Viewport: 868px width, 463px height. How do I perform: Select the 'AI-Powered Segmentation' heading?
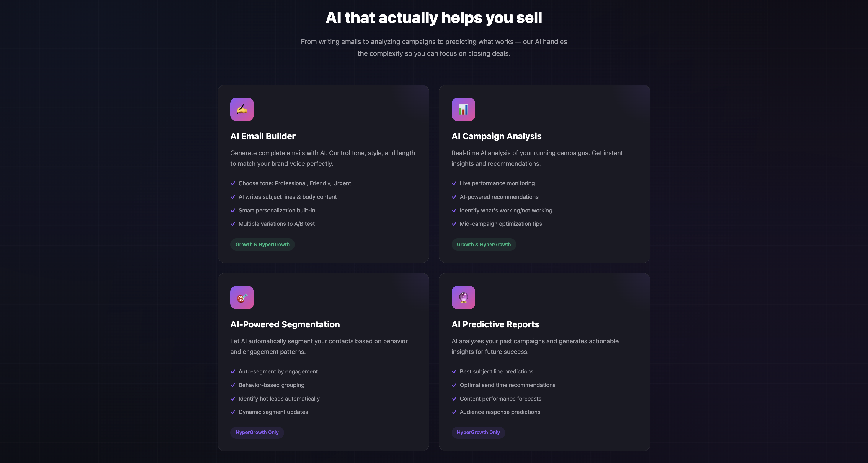coord(285,324)
